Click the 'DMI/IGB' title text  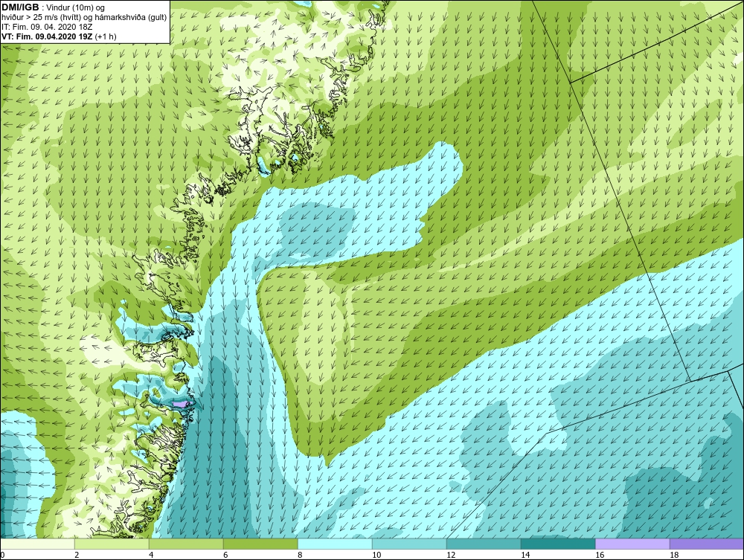(x=20, y=7)
